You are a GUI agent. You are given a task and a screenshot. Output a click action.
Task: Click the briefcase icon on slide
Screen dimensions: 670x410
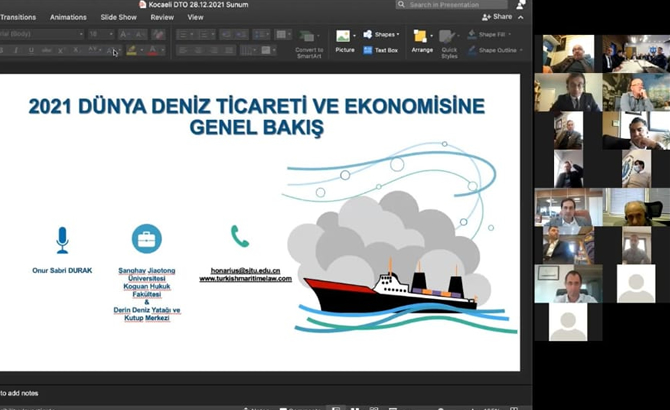tap(146, 238)
